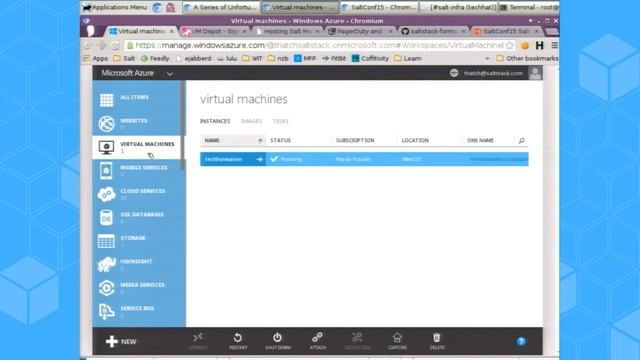The height and width of the screenshot is (360, 640).
Task: Switch to SaltConf15 Chromium taskbar window
Action: (379, 7)
